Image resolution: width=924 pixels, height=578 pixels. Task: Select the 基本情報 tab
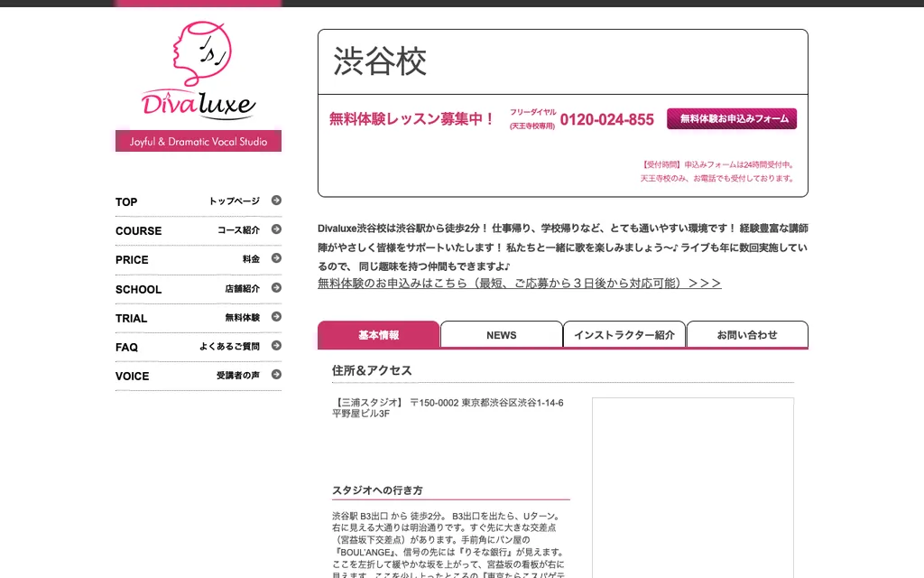pos(378,334)
